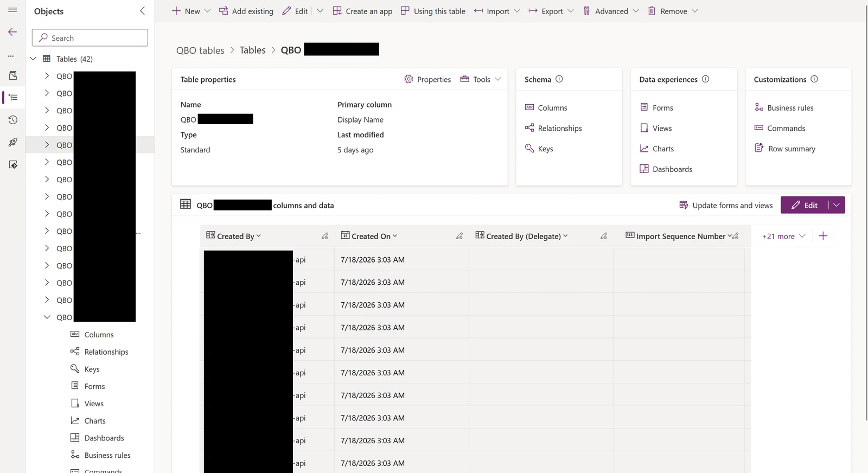Viewport: 868px width, 473px height.
Task: Click the page vertical scrollbar
Action: click(866, 212)
